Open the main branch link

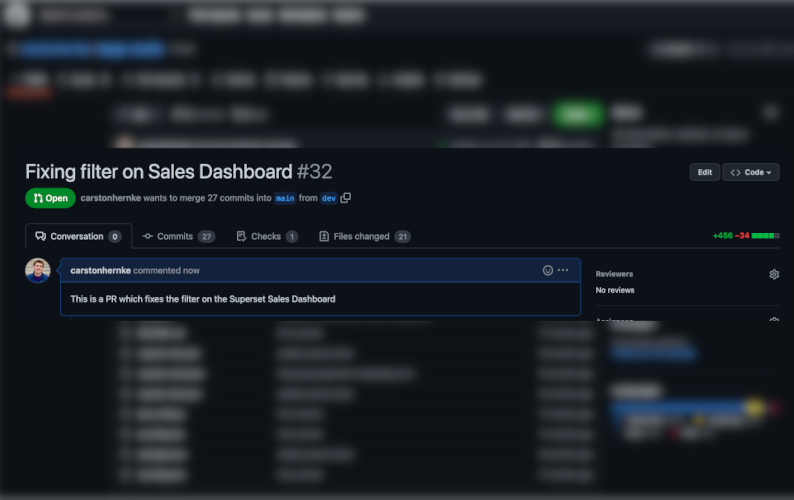[285, 198]
